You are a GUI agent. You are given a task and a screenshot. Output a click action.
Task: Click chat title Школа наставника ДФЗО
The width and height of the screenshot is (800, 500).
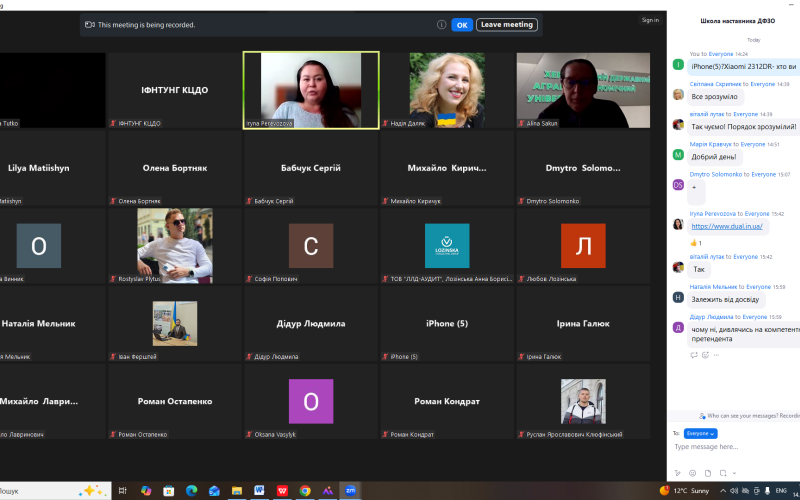(737, 21)
